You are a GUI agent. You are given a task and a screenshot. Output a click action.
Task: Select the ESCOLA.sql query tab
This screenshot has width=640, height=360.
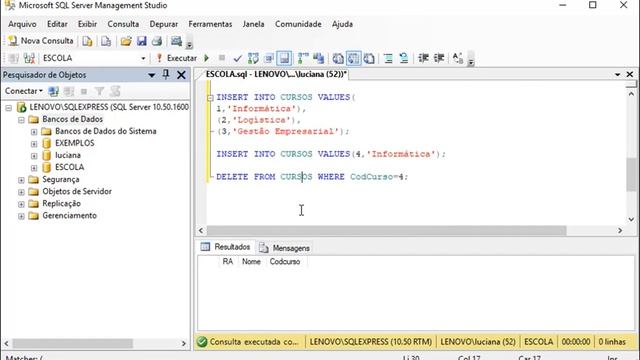point(276,74)
